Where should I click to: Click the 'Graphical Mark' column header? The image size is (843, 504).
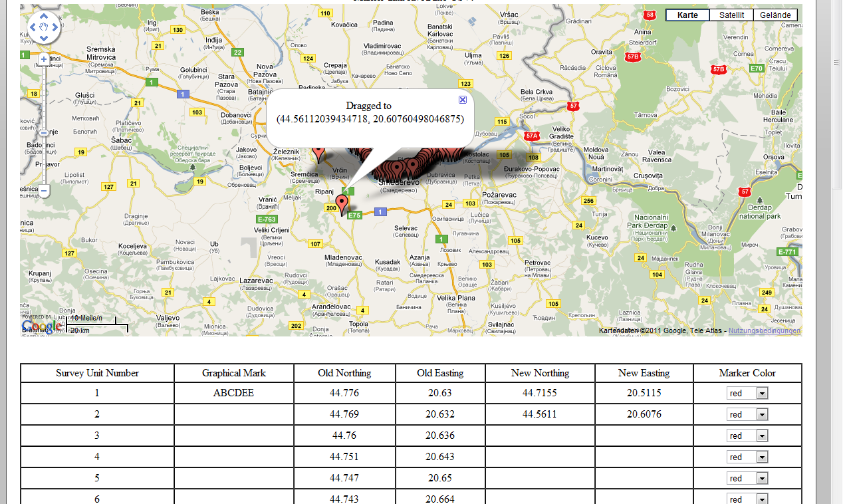click(234, 373)
